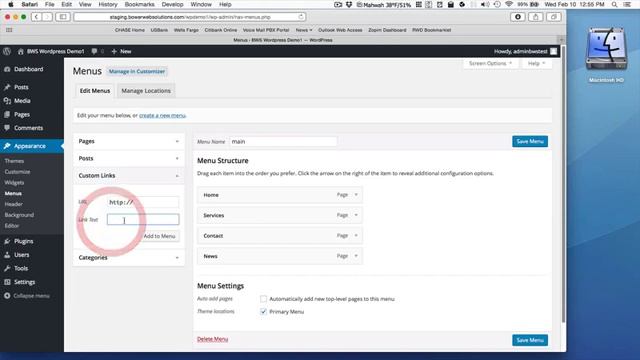Open the Apple menu
The width and height of the screenshot is (640, 360).
point(11,4)
